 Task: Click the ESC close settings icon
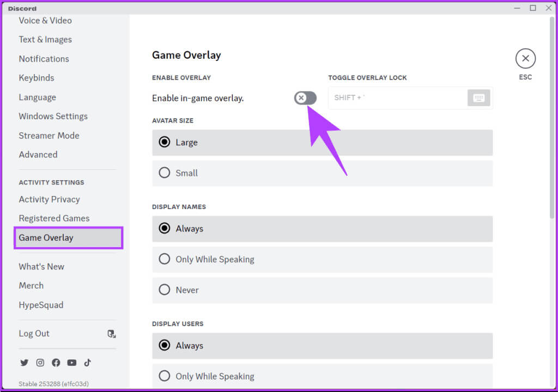525,58
